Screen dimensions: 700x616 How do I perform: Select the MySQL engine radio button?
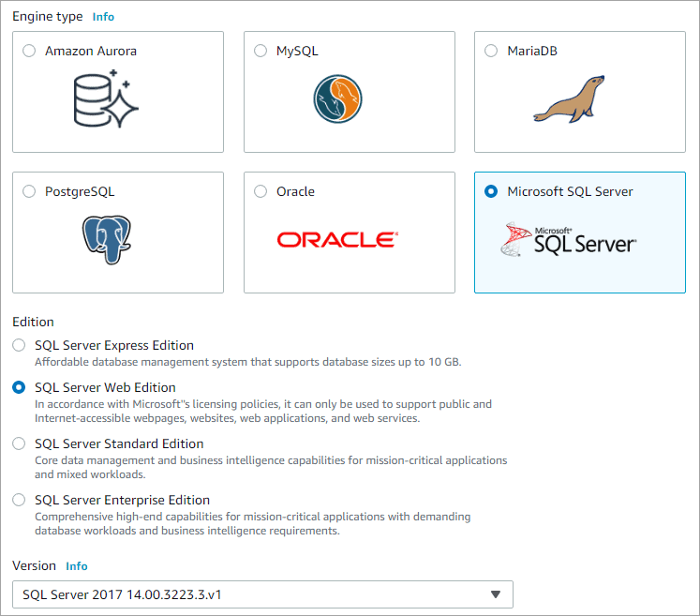pyautogui.click(x=261, y=51)
